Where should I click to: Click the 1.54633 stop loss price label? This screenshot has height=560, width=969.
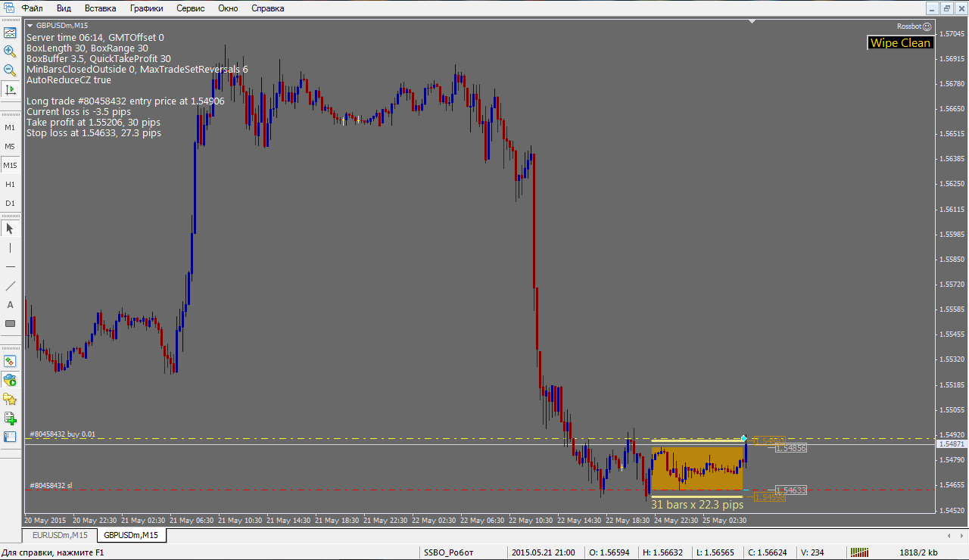tap(791, 490)
